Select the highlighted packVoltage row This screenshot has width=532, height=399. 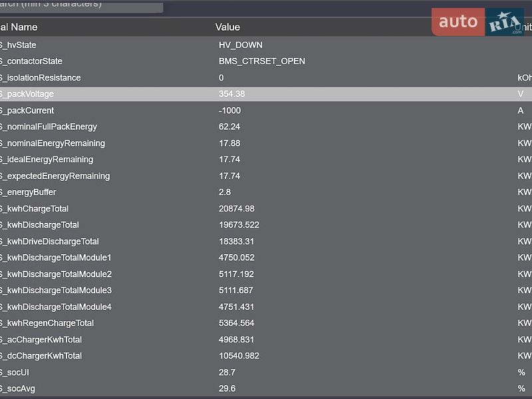click(x=266, y=94)
